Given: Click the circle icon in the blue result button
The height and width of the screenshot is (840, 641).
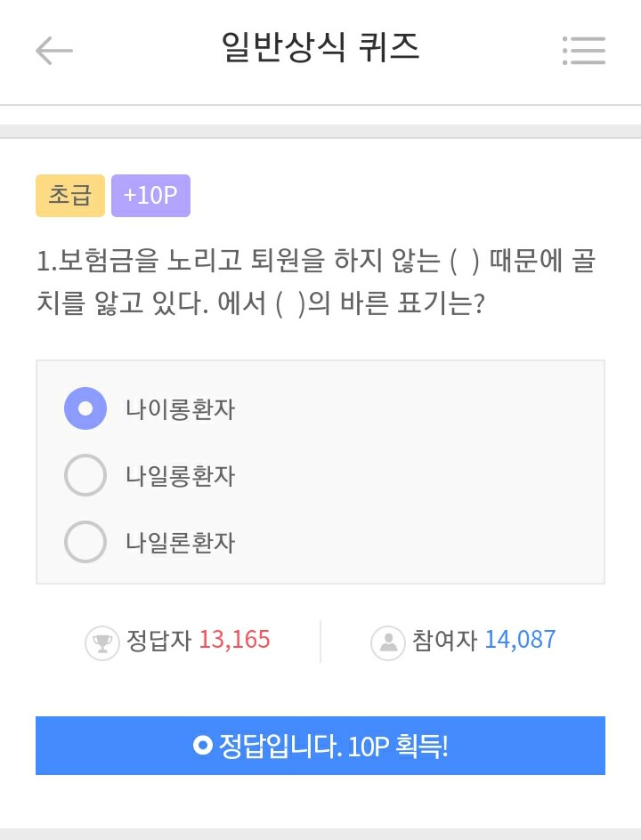Looking at the screenshot, I should [203, 745].
